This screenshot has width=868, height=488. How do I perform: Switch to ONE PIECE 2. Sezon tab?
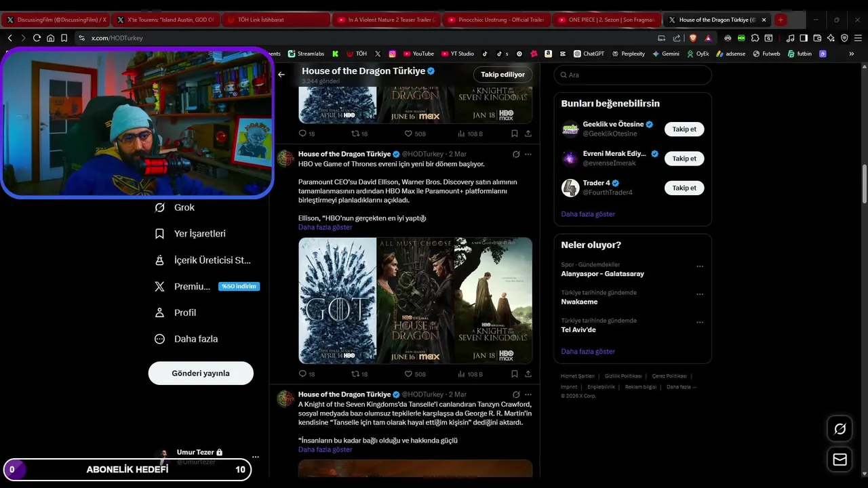point(606,20)
